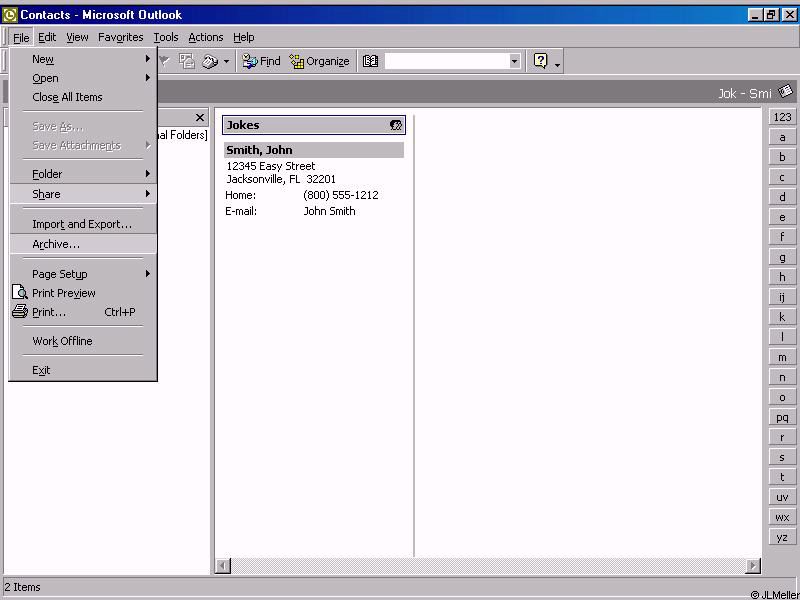Open the Dial icon's dropdown arrow
This screenshot has height=600, width=800.
227,62
